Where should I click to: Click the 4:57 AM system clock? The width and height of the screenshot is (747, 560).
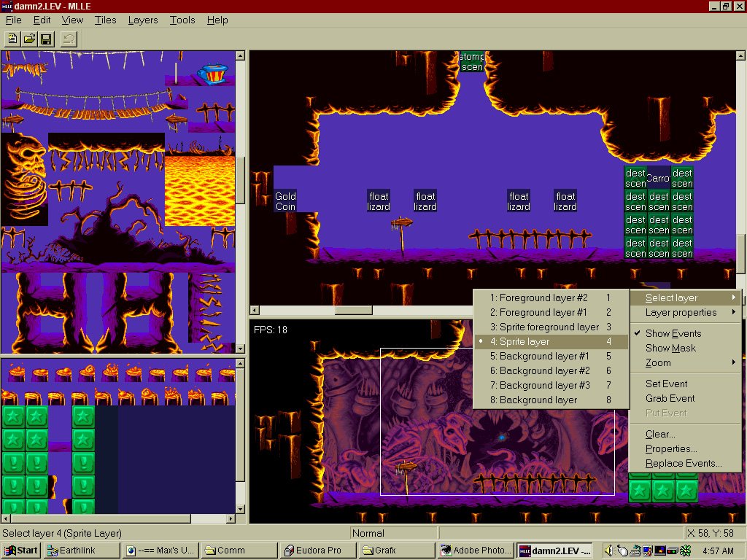[x=719, y=551]
